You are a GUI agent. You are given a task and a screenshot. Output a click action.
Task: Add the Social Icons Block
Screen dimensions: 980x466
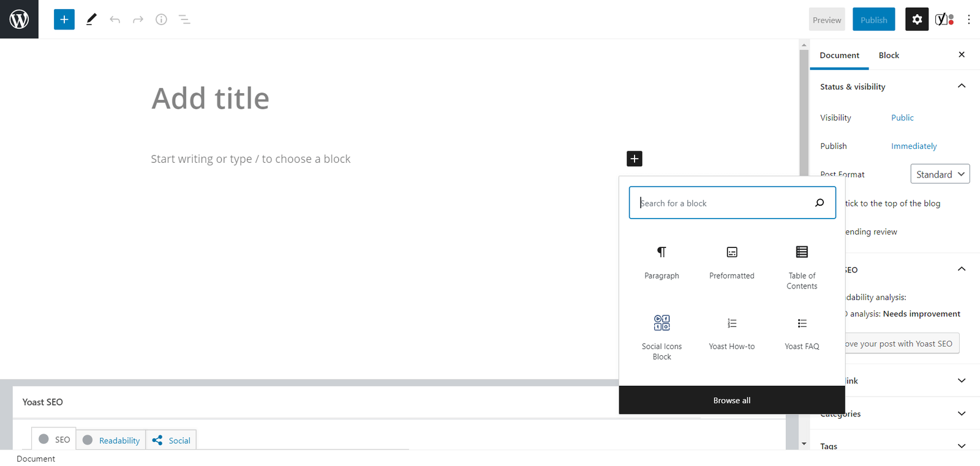[x=661, y=337]
